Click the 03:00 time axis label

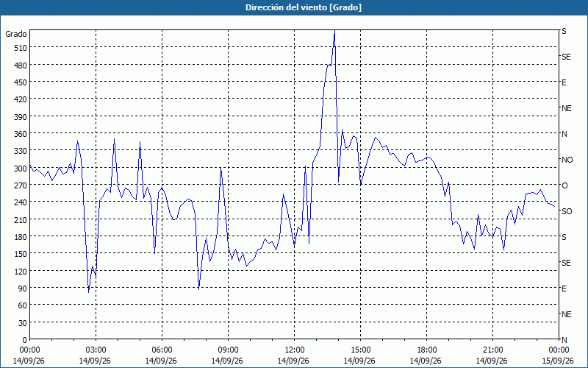(x=95, y=350)
